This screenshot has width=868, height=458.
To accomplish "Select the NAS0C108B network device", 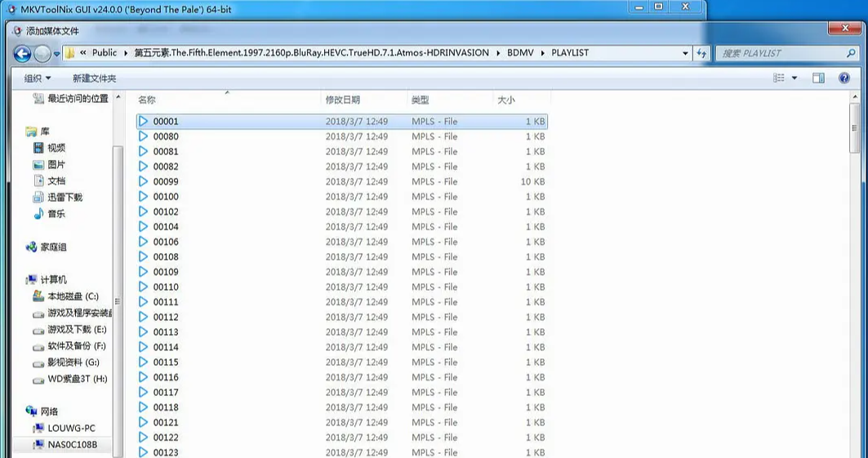I will [65, 445].
